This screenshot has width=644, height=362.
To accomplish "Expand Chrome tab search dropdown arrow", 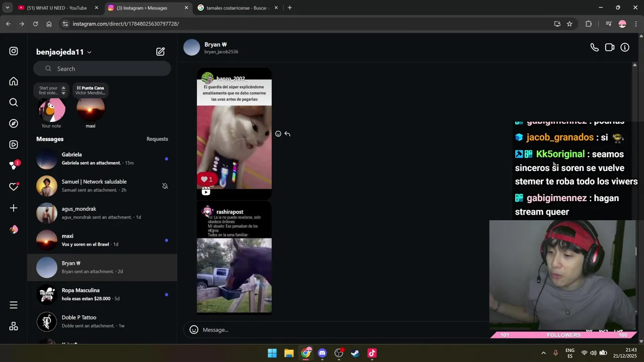I will 7,8.
